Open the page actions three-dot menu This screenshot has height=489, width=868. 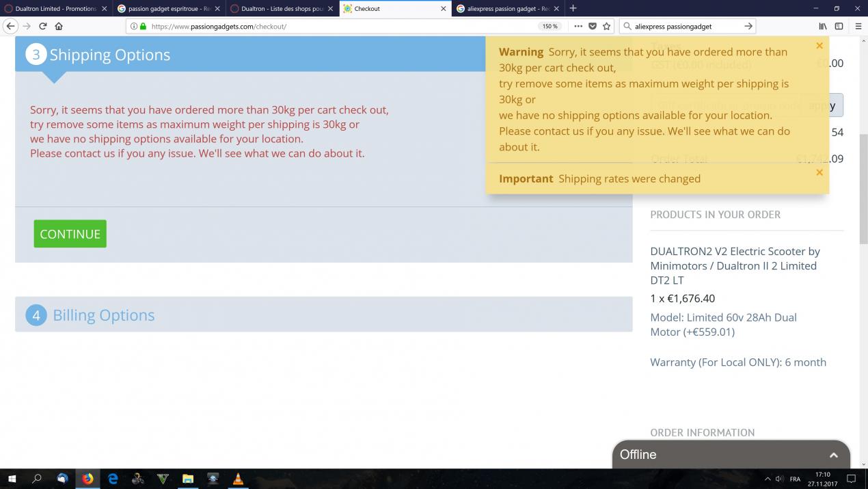[578, 26]
